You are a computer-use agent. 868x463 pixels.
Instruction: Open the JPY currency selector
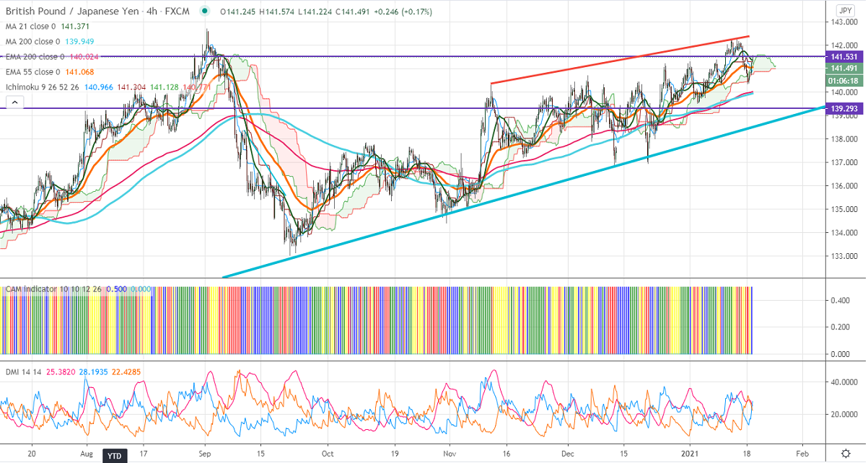point(845,10)
